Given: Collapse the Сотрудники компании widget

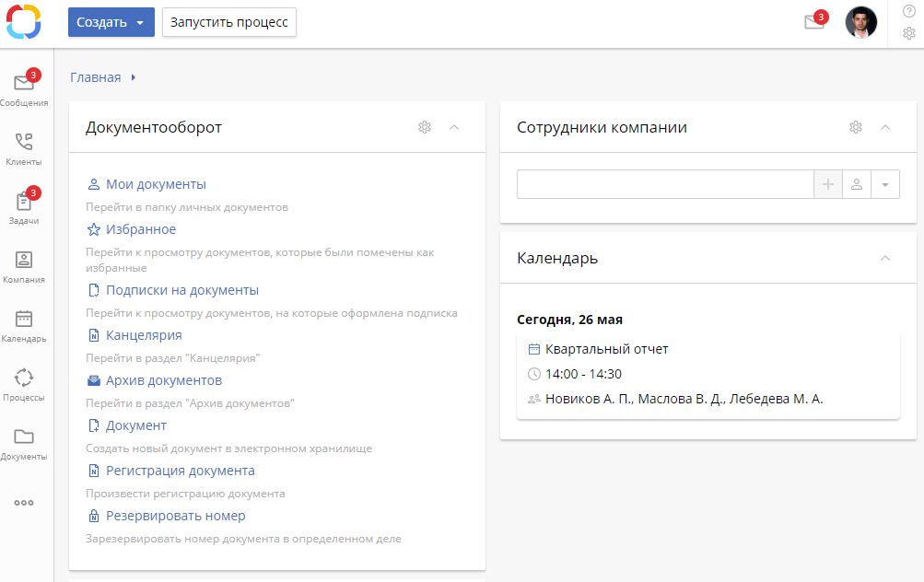Looking at the screenshot, I should pos(885,127).
